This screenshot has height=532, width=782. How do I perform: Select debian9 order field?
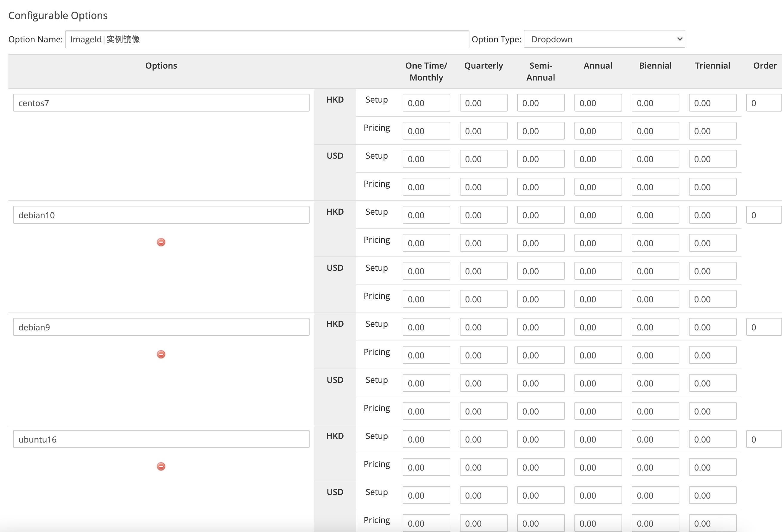click(x=764, y=327)
